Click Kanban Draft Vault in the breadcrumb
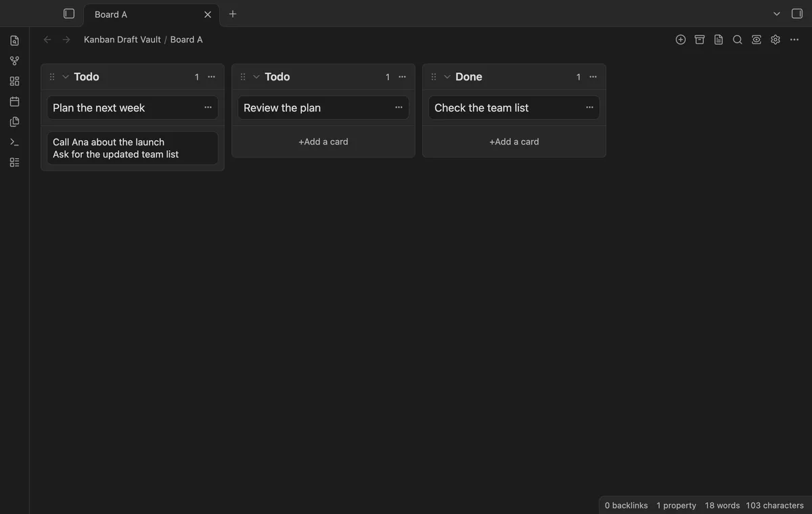 pyautogui.click(x=122, y=40)
